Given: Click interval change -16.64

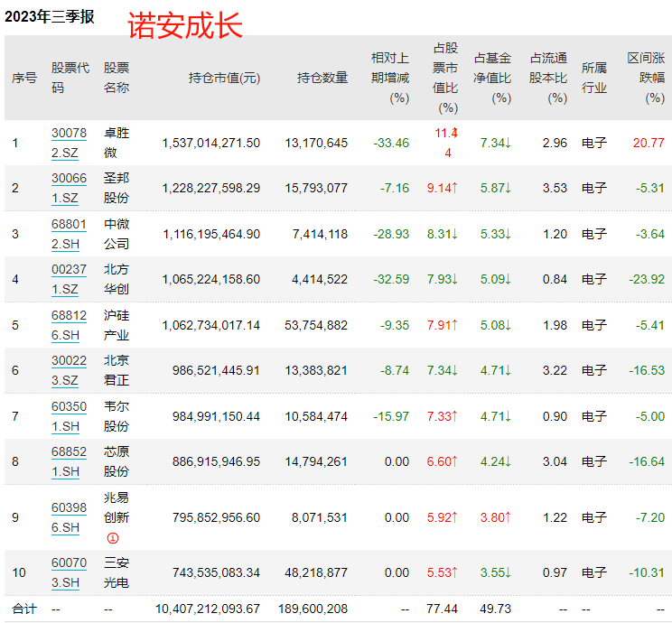Looking at the screenshot, I should [647, 462].
